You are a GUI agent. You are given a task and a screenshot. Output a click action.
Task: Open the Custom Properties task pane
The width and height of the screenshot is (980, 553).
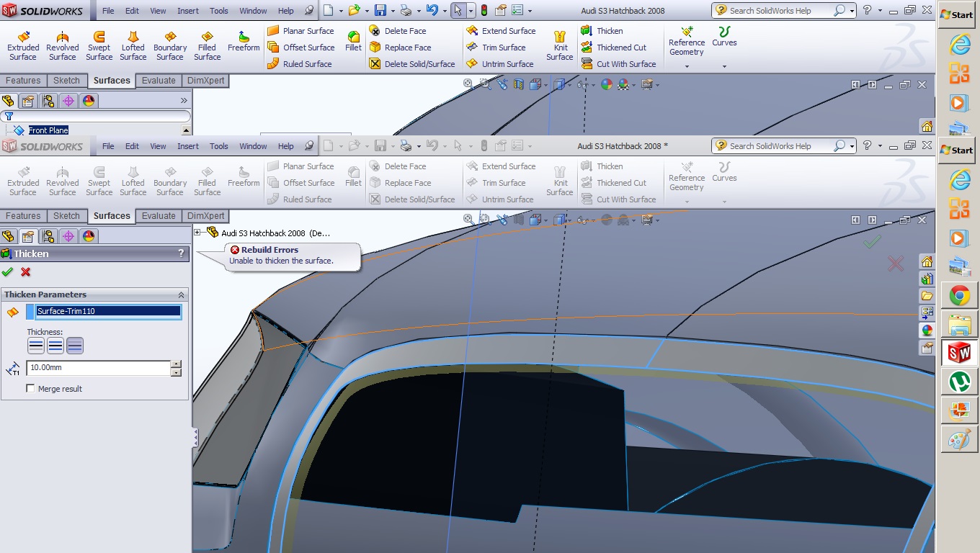click(927, 348)
